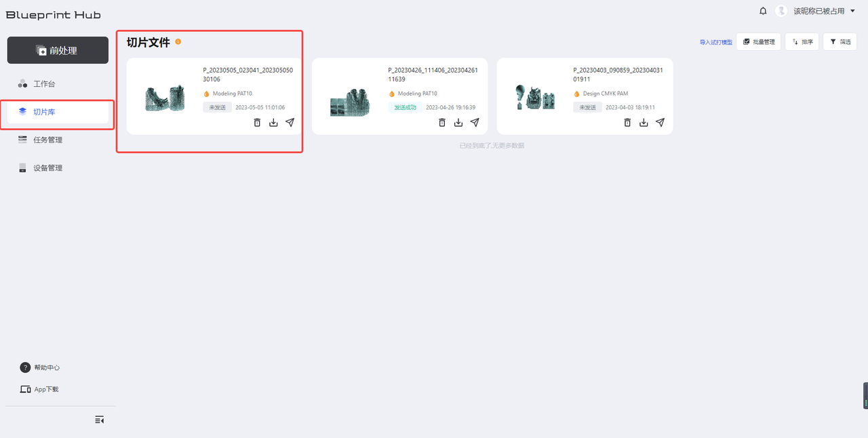
Task: Click the dark side tab at right edge
Action: 865,395
